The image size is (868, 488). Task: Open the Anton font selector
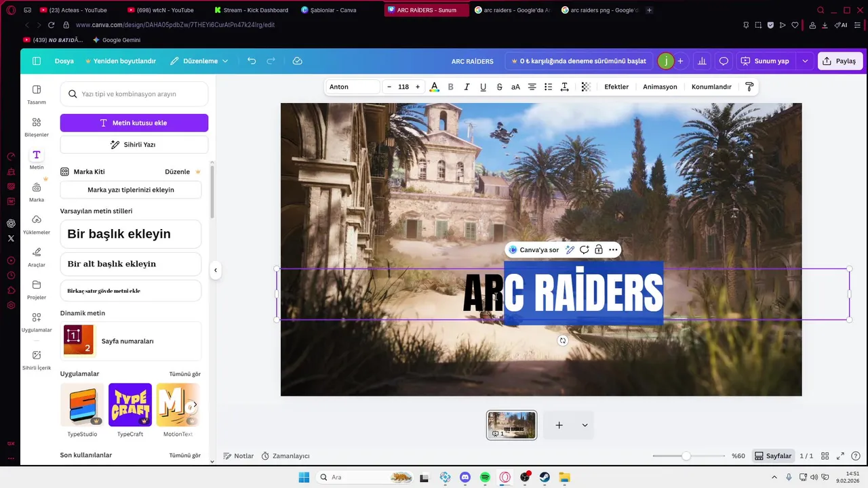click(x=353, y=87)
